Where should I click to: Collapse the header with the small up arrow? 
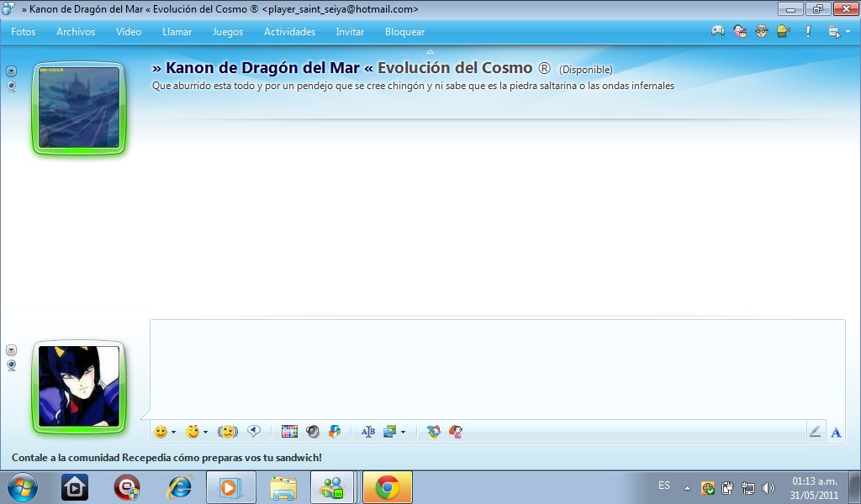[430, 51]
